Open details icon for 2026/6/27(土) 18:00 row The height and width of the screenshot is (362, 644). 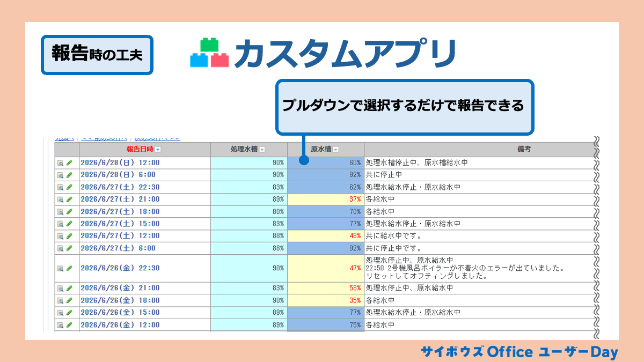click(61, 212)
